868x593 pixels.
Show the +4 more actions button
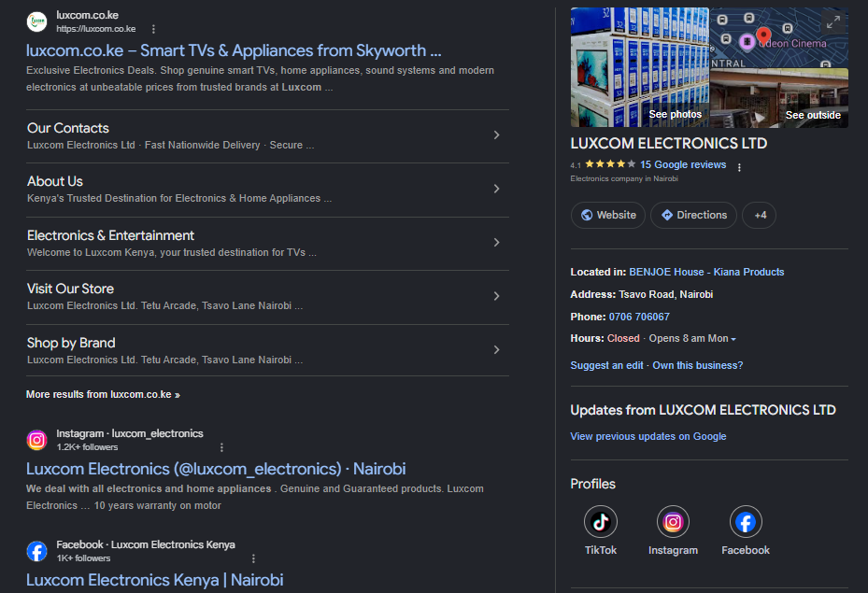[x=759, y=215]
